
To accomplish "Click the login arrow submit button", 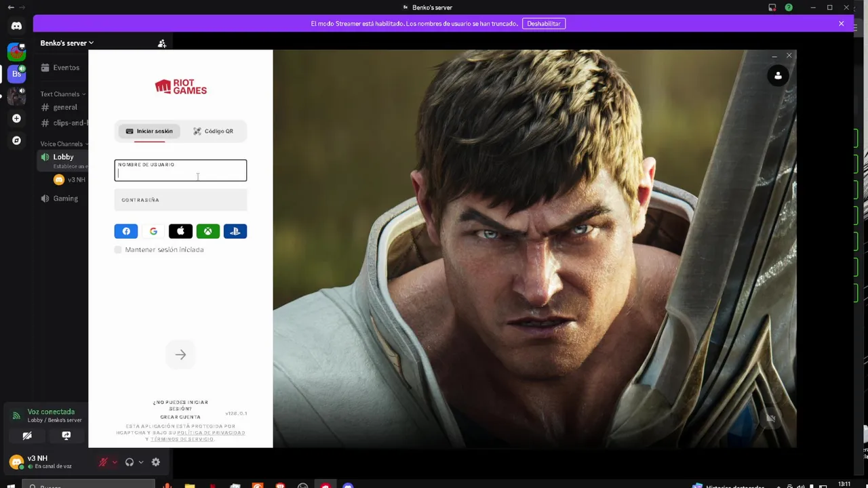I will click(x=180, y=354).
